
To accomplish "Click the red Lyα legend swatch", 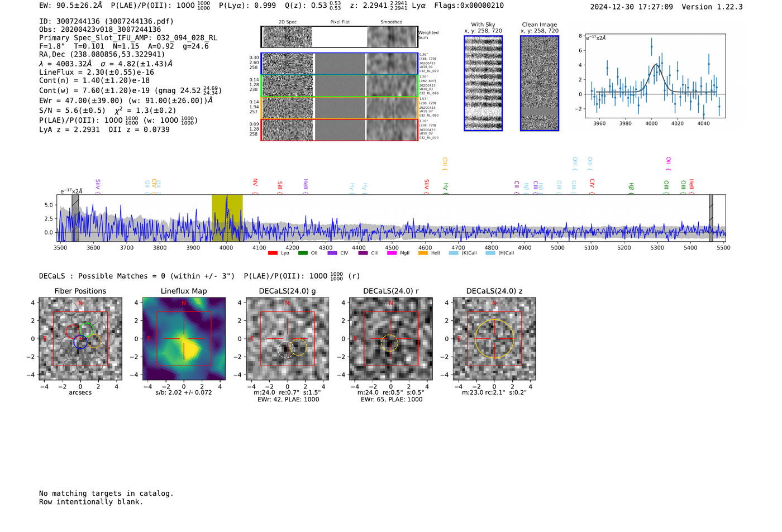I will (x=273, y=253).
